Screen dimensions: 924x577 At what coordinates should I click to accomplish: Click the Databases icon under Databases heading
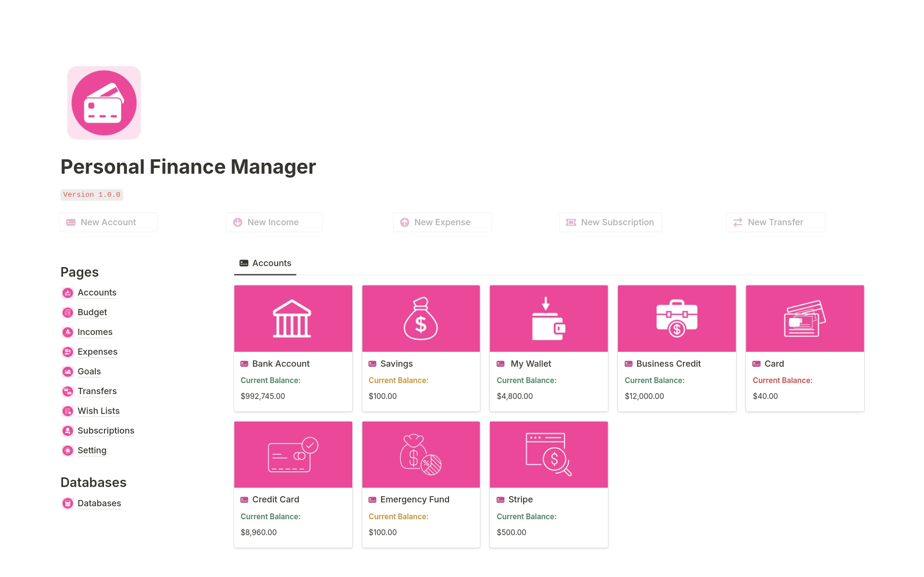(x=68, y=503)
